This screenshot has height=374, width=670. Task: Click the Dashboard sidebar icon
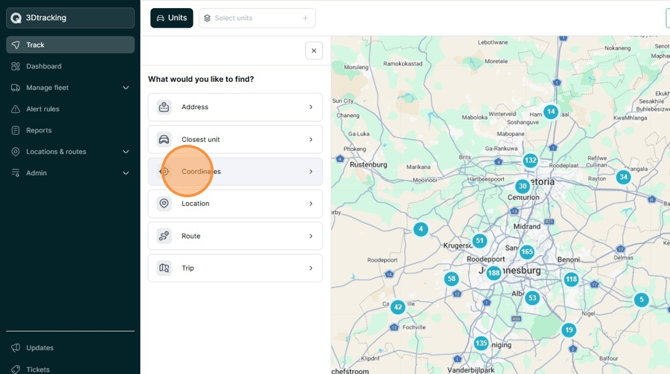click(x=15, y=66)
